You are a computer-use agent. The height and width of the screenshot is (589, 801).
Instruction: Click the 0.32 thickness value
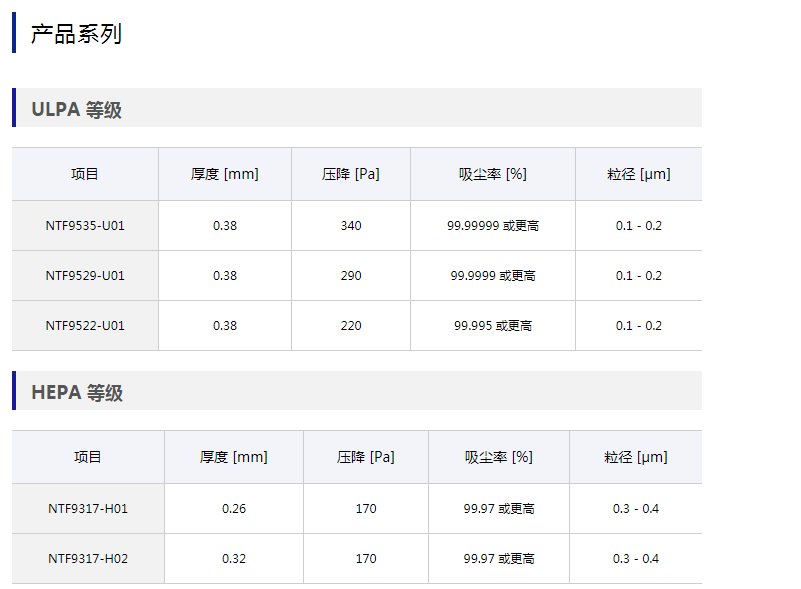234,558
